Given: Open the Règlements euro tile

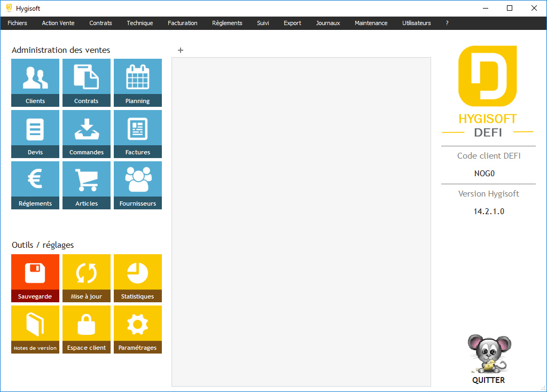Looking at the screenshot, I should [x=35, y=185].
